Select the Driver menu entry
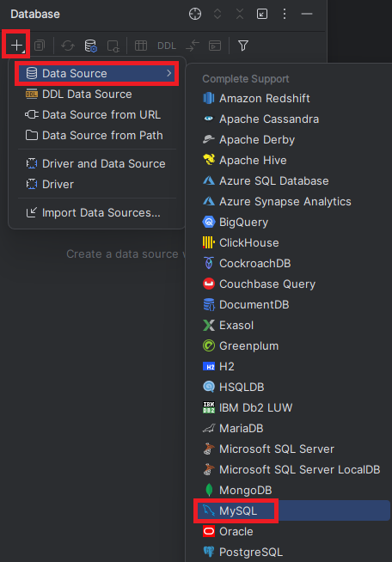 point(97,184)
